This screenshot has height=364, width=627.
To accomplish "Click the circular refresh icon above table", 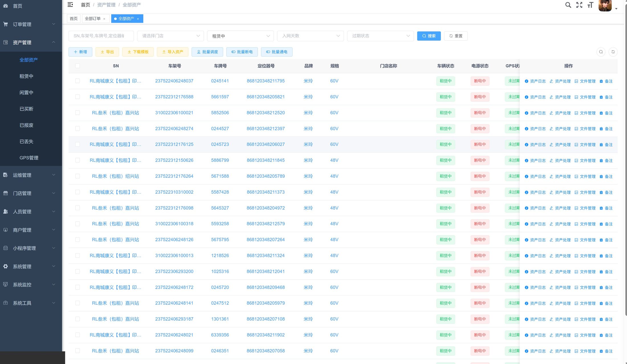I will (613, 52).
